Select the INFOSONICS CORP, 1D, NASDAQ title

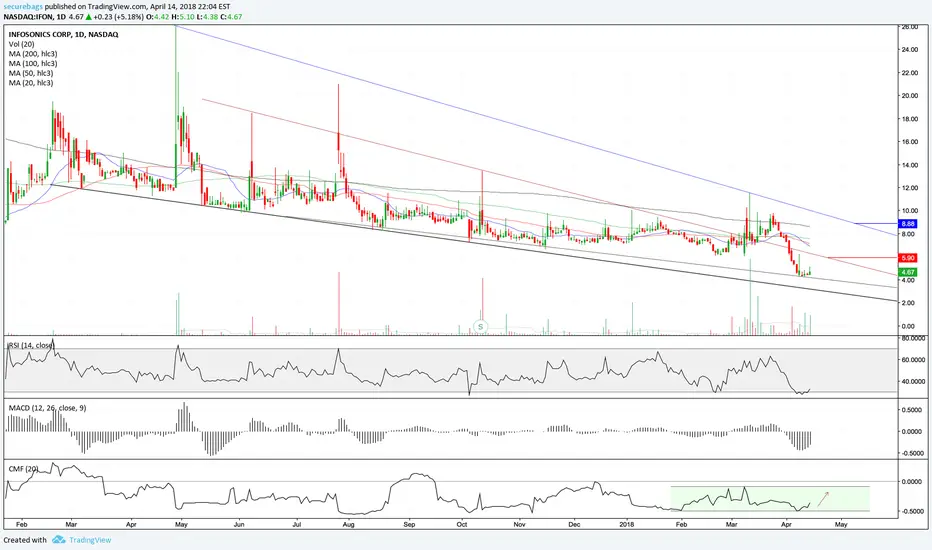pyautogui.click(x=63, y=34)
